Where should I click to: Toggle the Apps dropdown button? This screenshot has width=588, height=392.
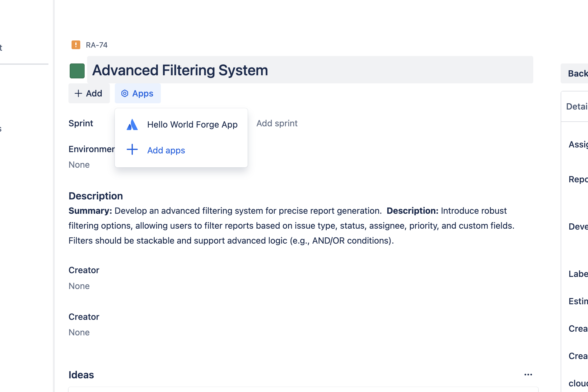(138, 93)
